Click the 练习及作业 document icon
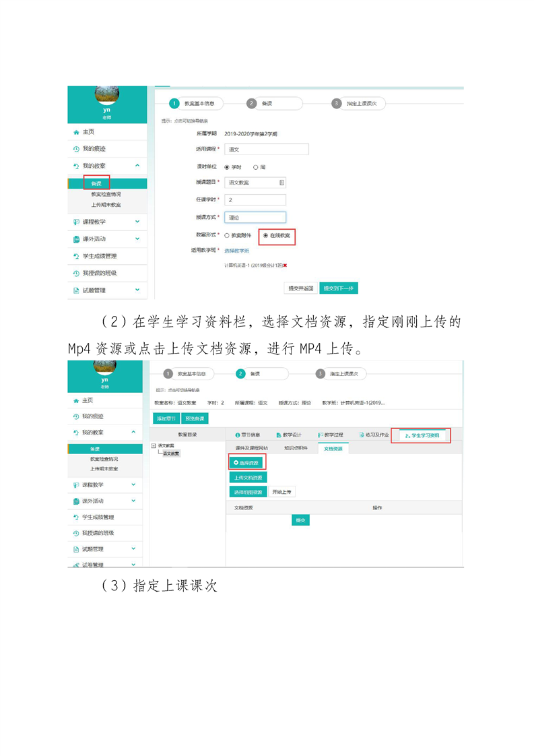Image resolution: width=534 pixels, height=756 pixels. [362, 435]
